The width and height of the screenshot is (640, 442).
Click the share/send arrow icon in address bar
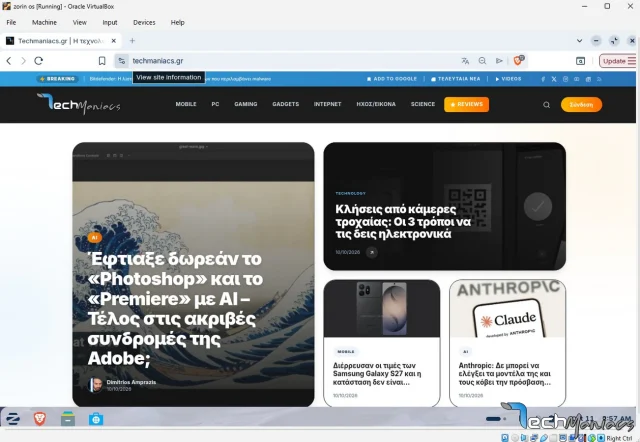pos(499,61)
